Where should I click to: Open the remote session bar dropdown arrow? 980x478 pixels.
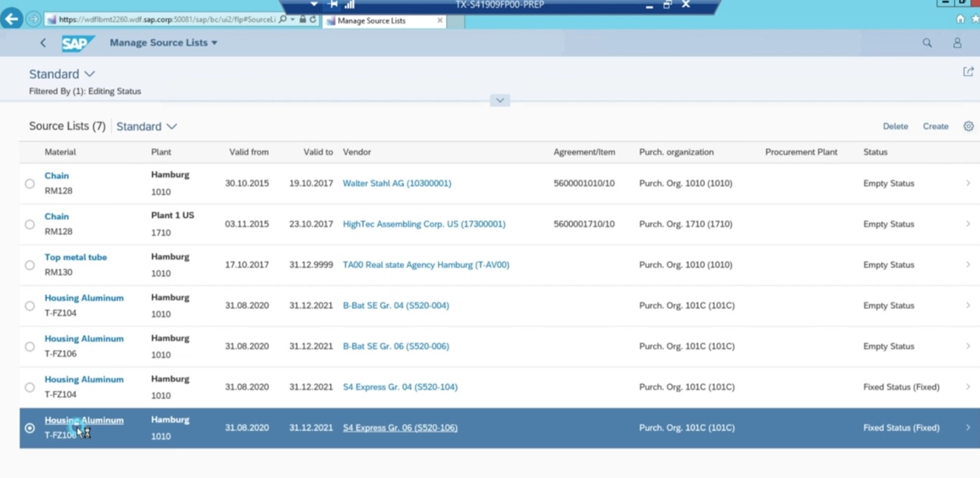(314, 5)
